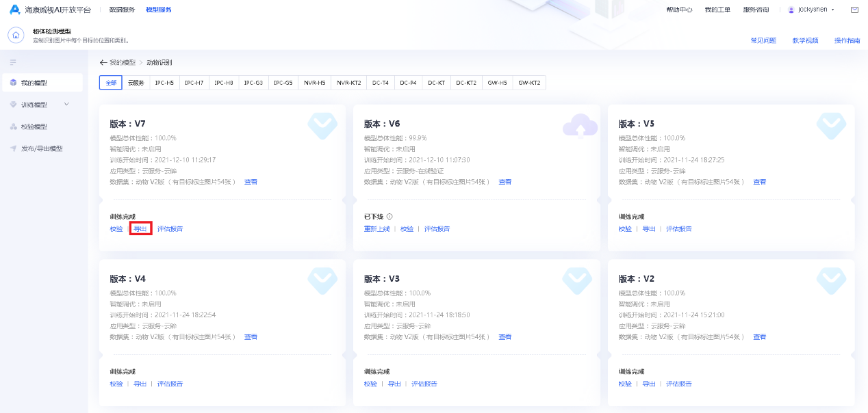Switch to the NVR-KT2 filter tab

pyautogui.click(x=348, y=82)
